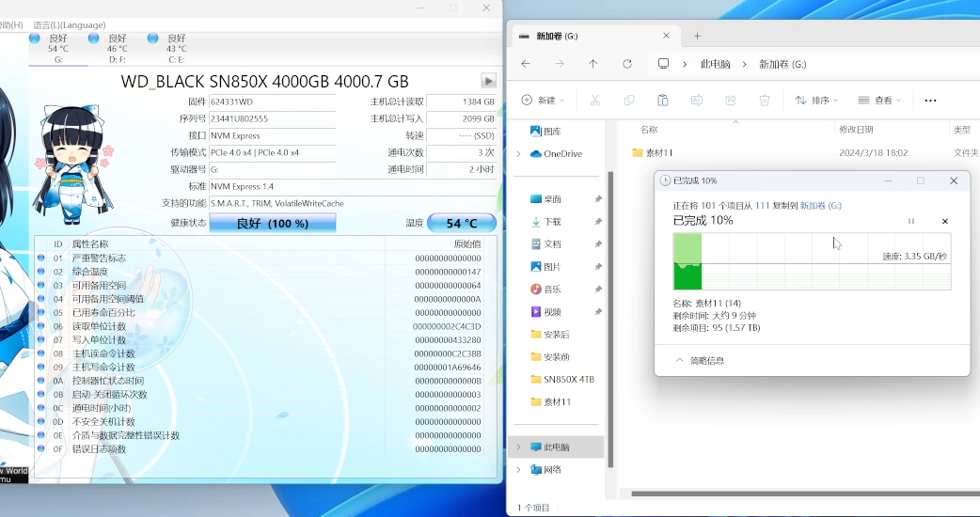Image resolution: width=980 pixels, height=517 pixels.
Task: Click the Forward arrow in File Explorer
Action: [x=560, y=64]
